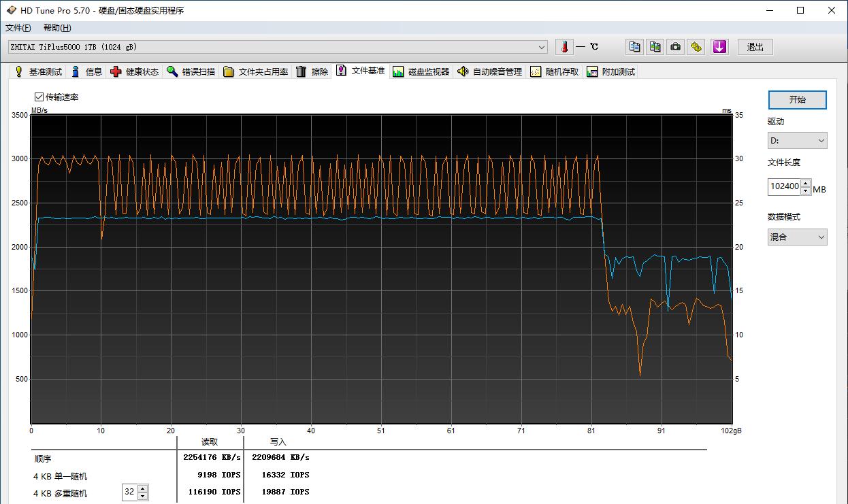Click the copy text to clipboard icon
The width and height of the screenshot is (848, 504).
tap(634, 47)
